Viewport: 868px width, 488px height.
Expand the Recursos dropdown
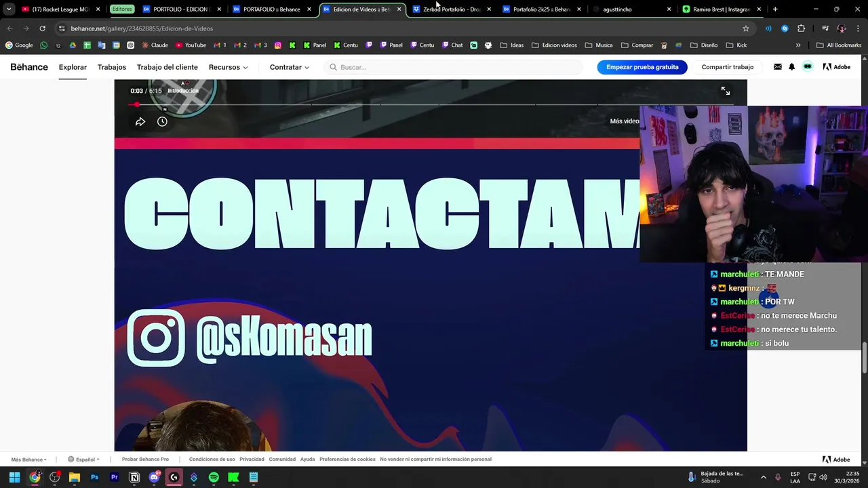pyautogui.click(x=229, y=67)
